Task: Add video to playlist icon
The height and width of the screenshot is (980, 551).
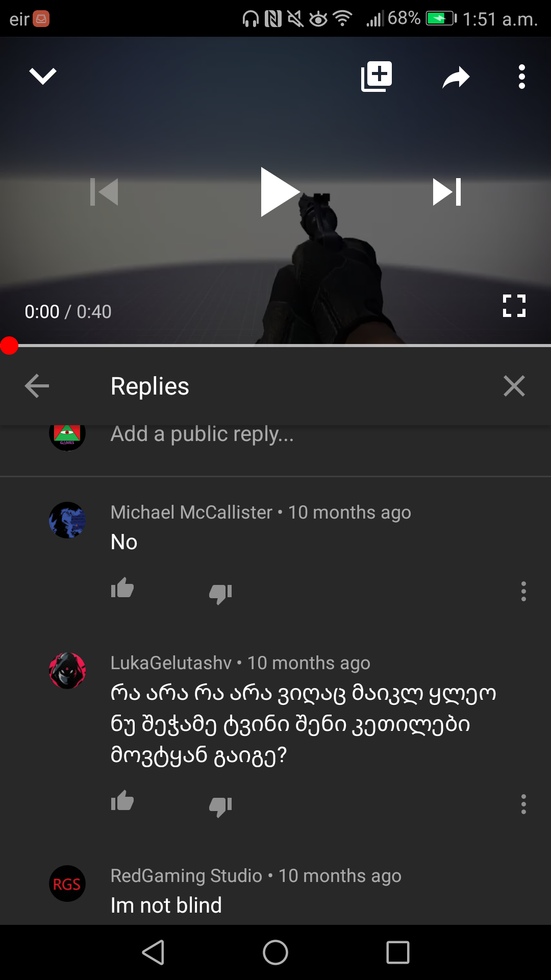Action: [x=377, y=77]
